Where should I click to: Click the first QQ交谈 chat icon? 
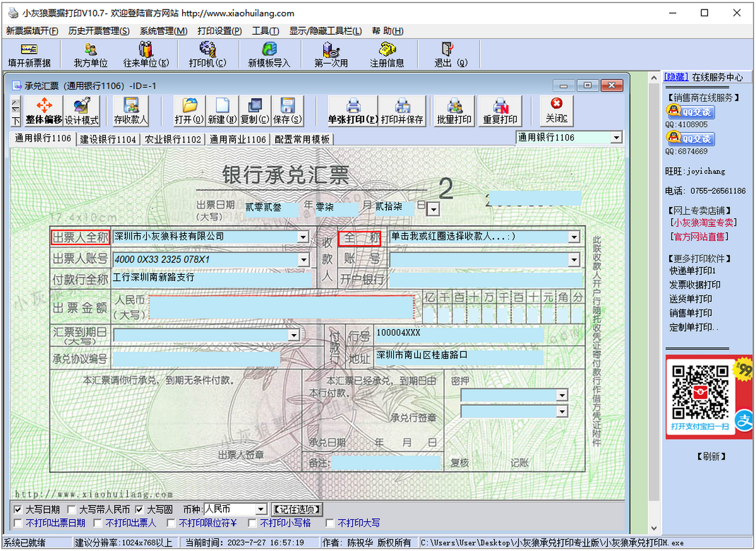coord(690,112)
